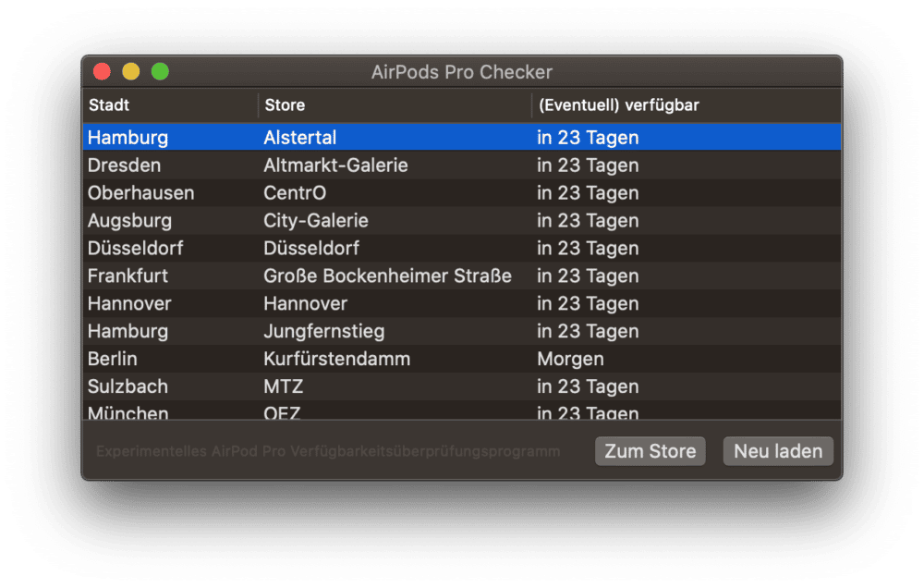
Task: Select the Alstertal store cell
Action: tap(300, 138)
